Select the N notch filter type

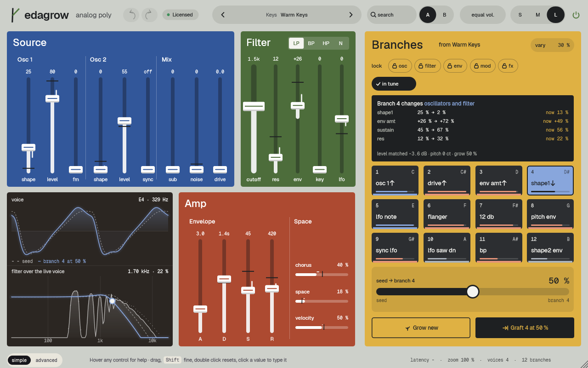340,43
